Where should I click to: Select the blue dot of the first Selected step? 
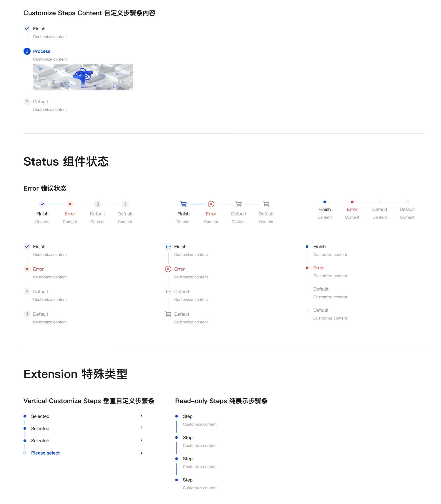[x=25, y=416]
